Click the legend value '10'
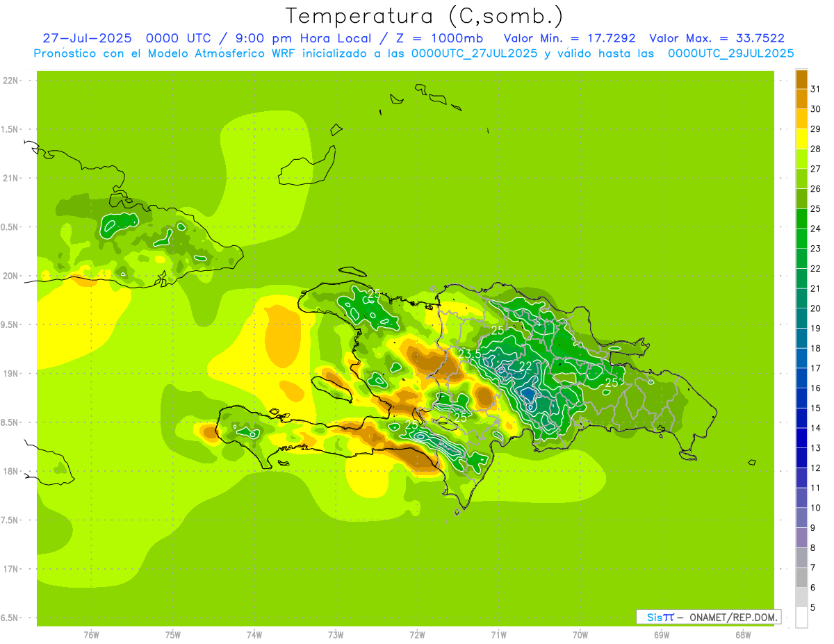The width and height of the screenshot is (834, 644). pos(815,508)
